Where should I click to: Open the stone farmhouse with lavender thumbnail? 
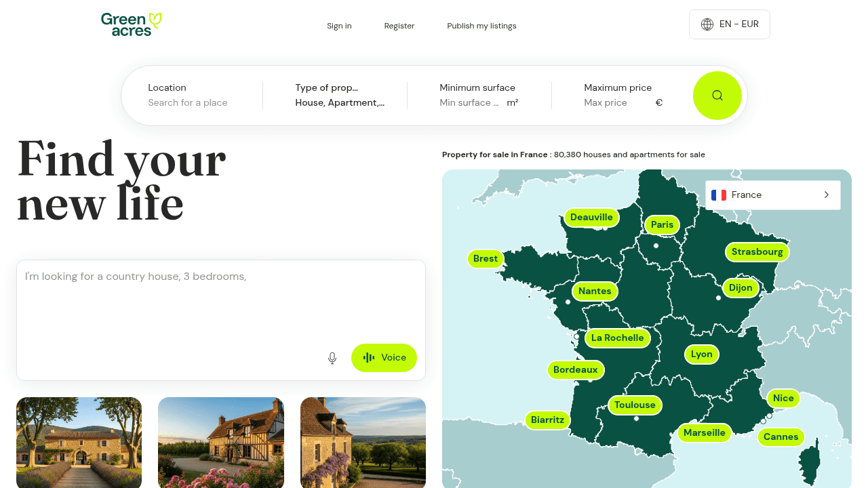79,443
